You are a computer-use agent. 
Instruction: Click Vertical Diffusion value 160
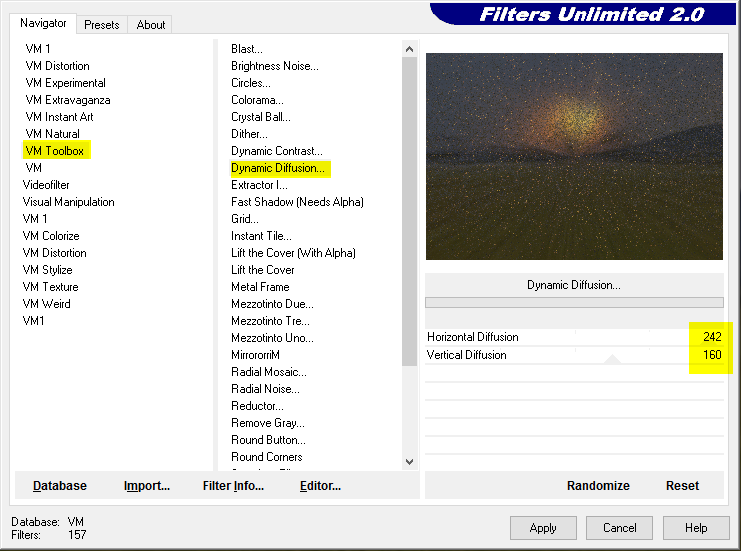click(712, 355)
